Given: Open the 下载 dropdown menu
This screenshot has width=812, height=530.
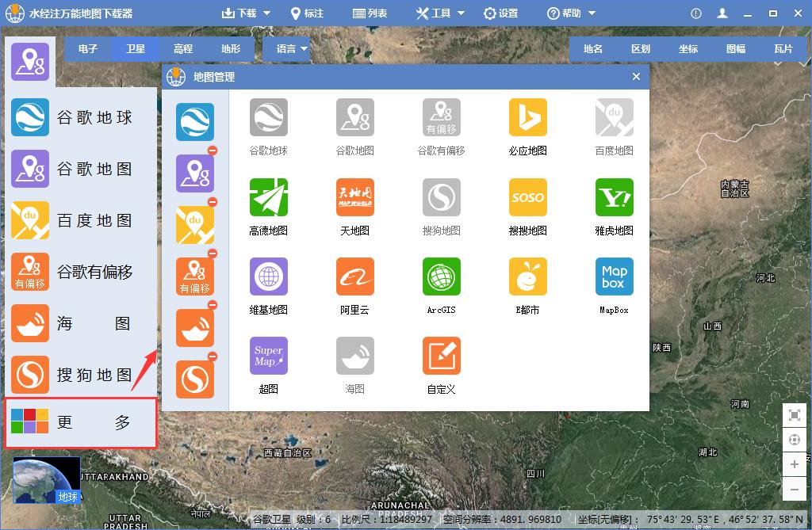Looking at the screenshot, I should pyautogui.click(x=246, y=13).
